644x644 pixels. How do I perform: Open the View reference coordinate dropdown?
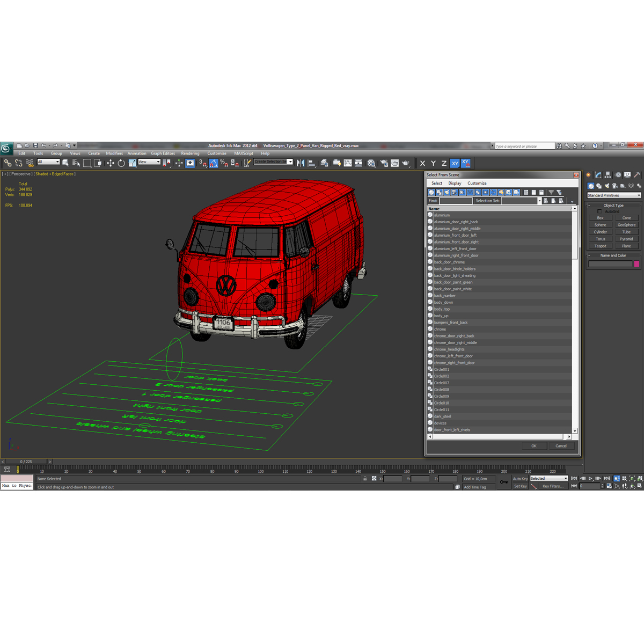point(149,162)
